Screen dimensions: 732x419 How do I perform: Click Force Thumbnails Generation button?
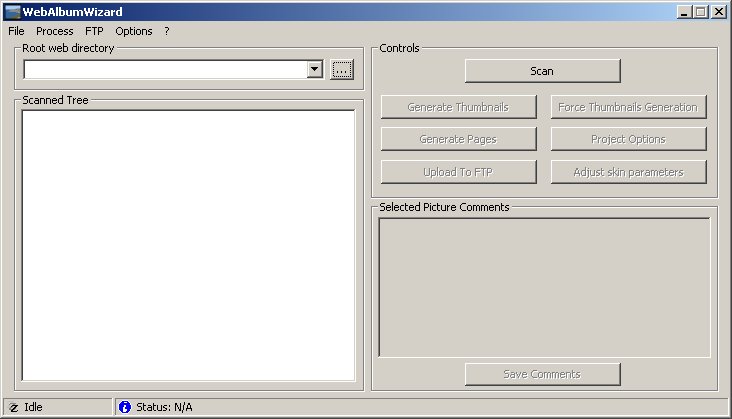tap(628, 107)
